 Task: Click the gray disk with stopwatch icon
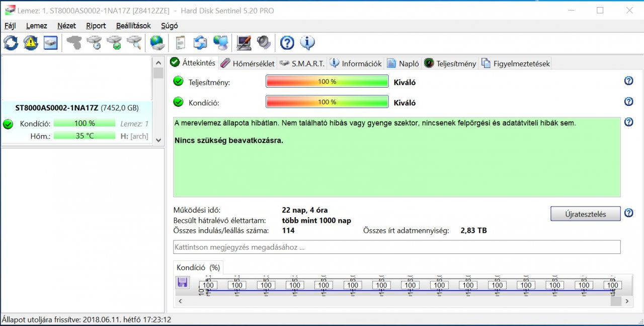coord(94,43)
